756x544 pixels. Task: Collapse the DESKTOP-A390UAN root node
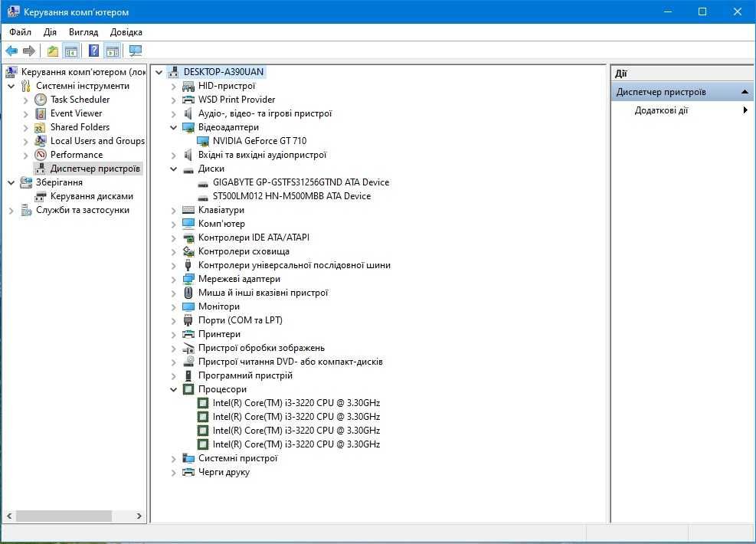(x=159, y=72)
